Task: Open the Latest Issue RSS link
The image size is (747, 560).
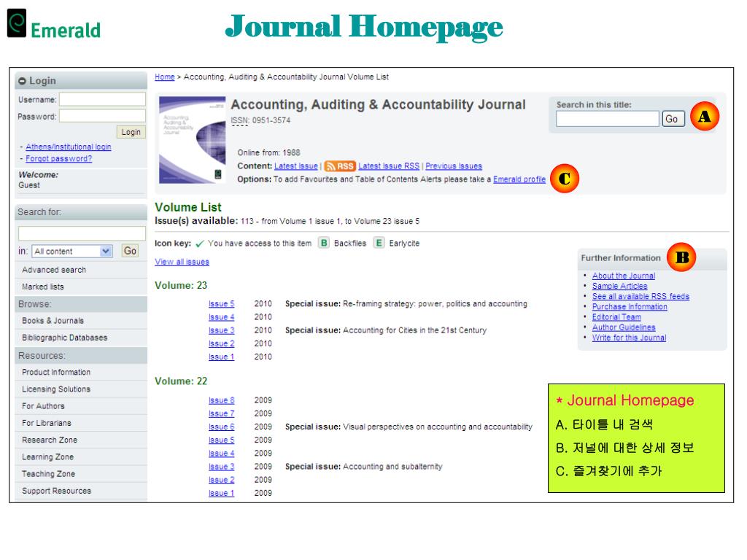Action: pyautogui.click(x=389, y=166)
